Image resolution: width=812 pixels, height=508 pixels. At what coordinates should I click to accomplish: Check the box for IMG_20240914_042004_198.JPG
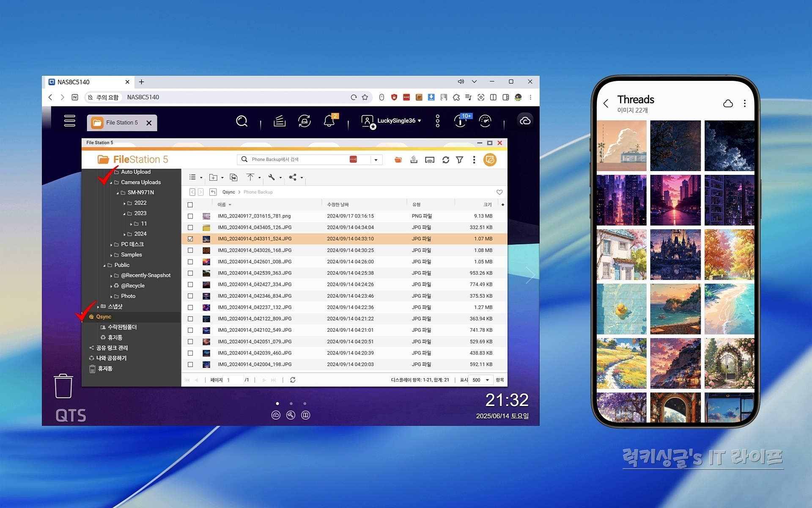190,364
